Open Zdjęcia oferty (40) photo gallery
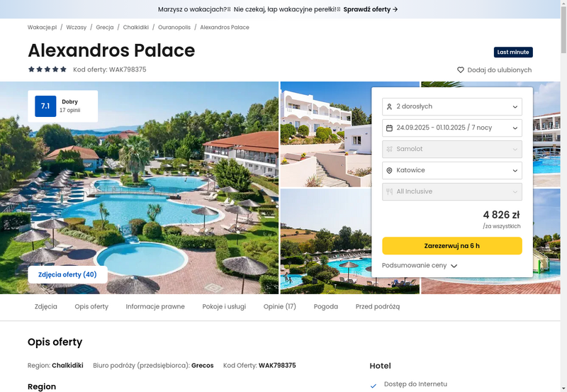 coord(67,274)
